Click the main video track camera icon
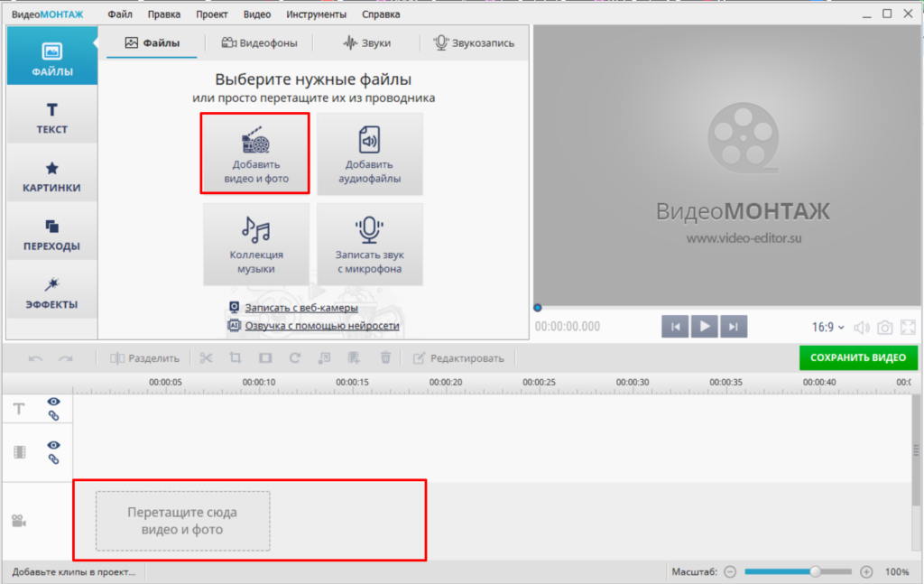Screen dimensions: 924x584 [x=19, y=520]
